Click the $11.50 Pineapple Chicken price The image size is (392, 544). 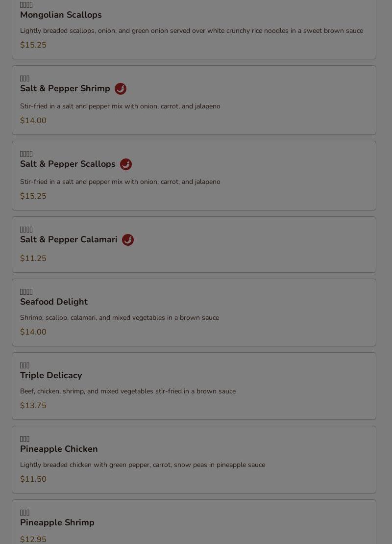point(33,479)
